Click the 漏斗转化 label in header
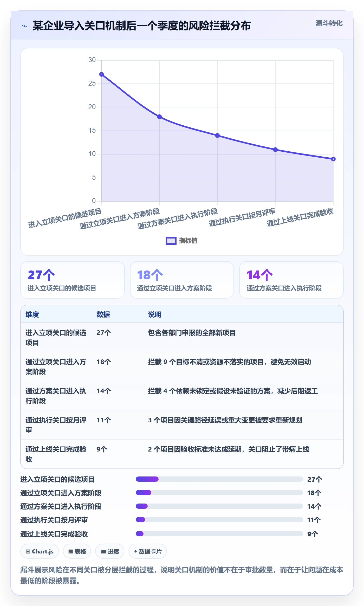 pyautogui.click(x=329, y=23)
